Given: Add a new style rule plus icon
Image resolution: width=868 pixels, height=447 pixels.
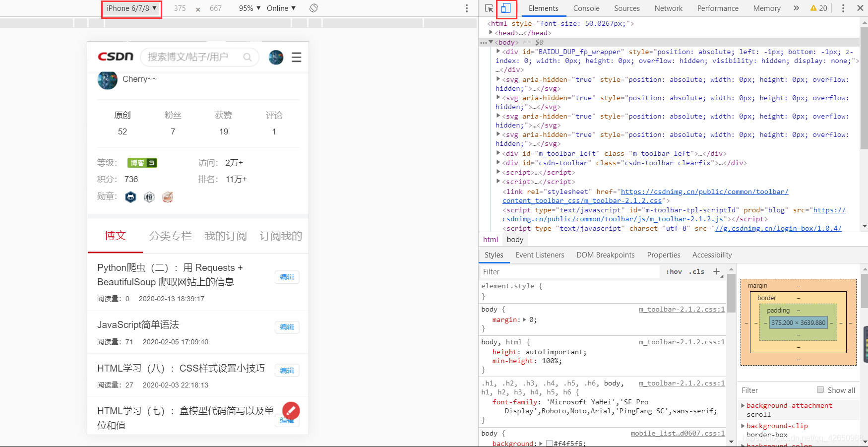Looking at the screenshot, I should coord(716,271).
